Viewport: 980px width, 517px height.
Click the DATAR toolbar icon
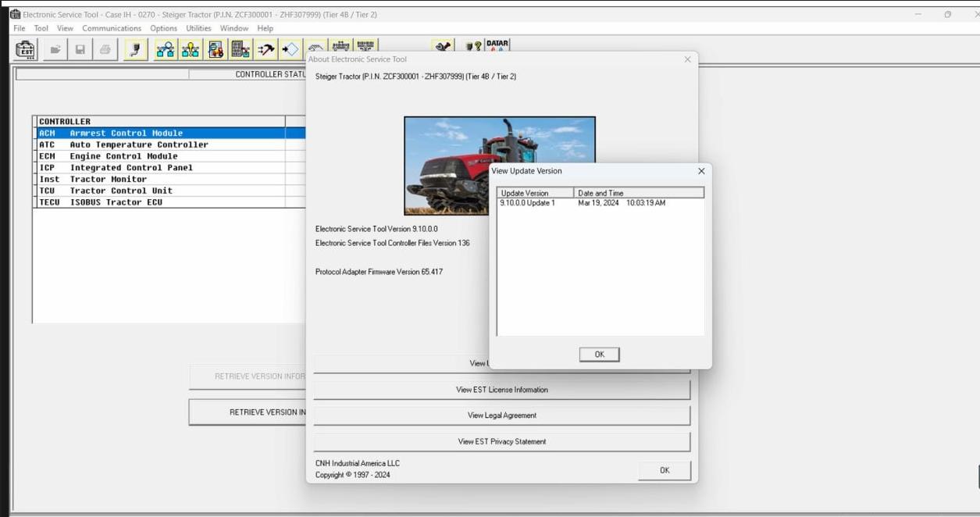pyautogui.click(x=497, y=45)
